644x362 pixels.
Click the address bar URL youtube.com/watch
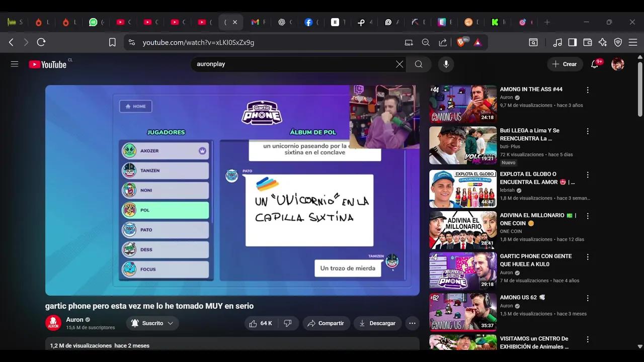click(198, 43)
